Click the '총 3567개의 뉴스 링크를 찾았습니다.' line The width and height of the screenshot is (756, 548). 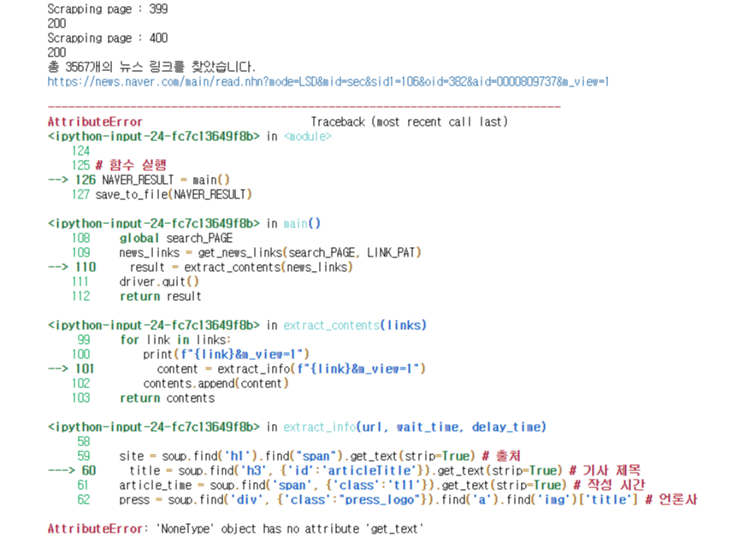151,67
